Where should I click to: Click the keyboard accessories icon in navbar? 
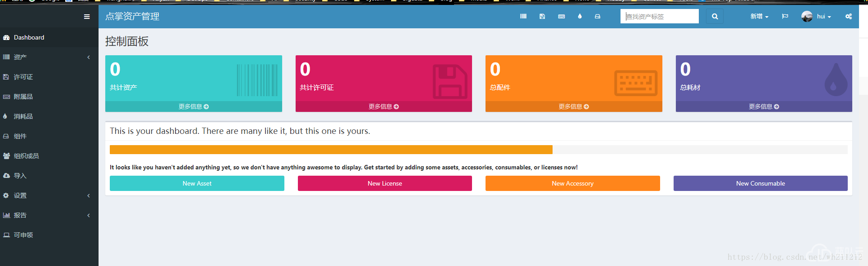coord(562,16)
